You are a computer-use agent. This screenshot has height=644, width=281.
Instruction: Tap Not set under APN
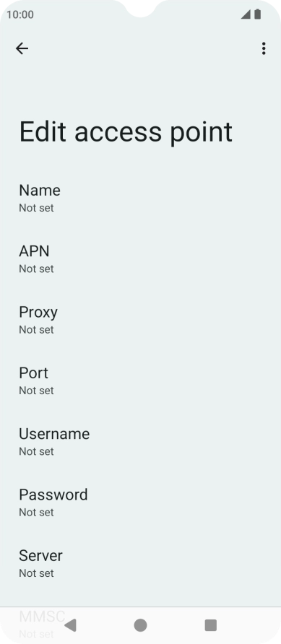point(36,269)
